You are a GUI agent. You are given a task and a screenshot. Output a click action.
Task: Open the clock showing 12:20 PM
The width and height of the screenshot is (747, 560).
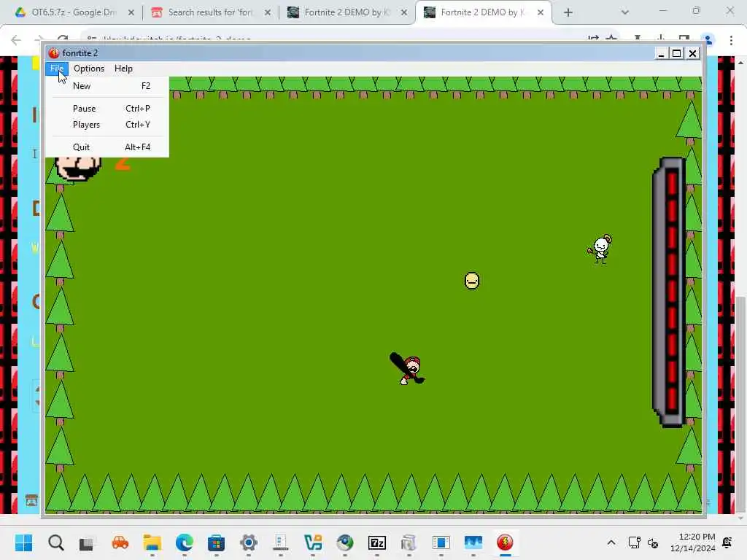click(693, 542)
